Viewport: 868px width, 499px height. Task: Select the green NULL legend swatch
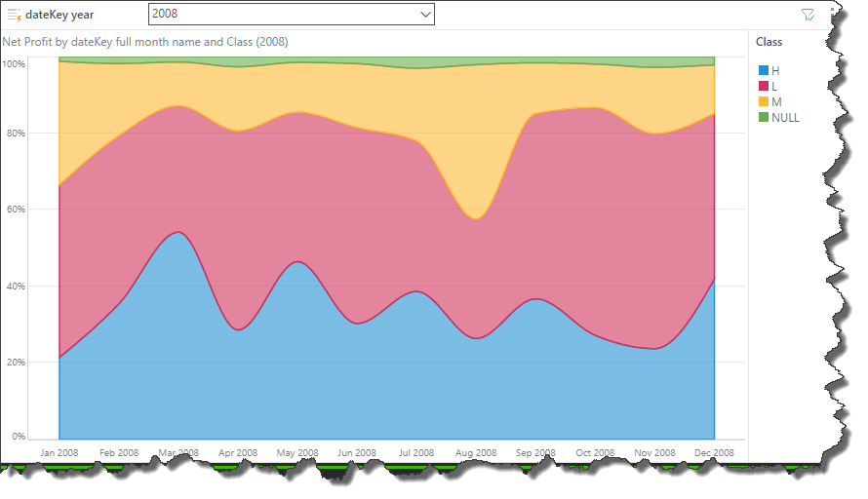764,118
